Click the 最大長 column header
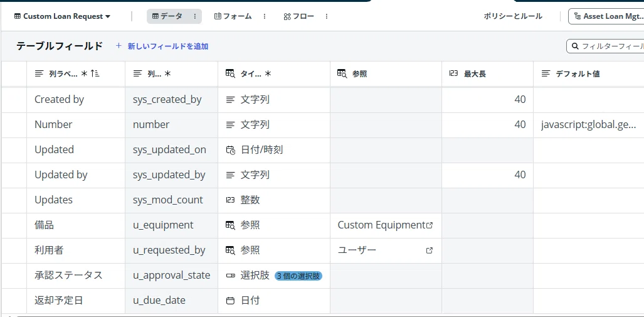 (x=487, y=74)
